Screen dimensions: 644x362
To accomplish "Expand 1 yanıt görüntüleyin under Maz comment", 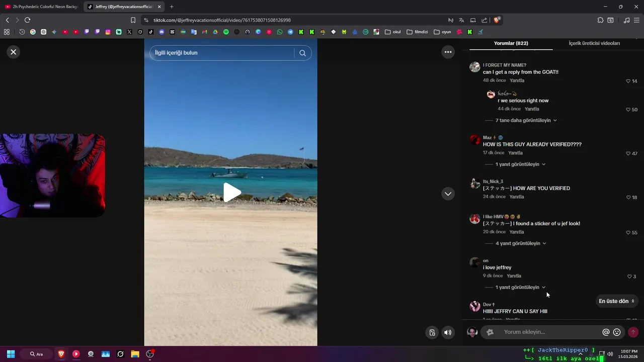I will tap(520, 164).
